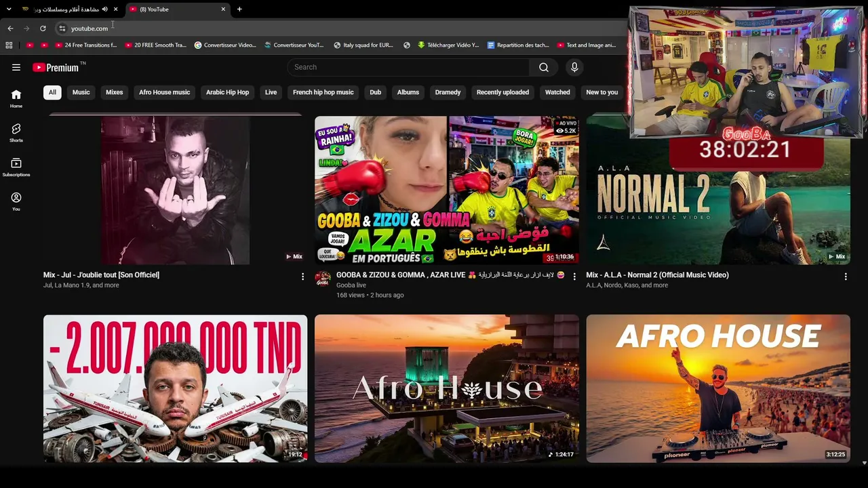Open the YouTube guide hamburger menu
868x488 pixels.
pos(16,67)
